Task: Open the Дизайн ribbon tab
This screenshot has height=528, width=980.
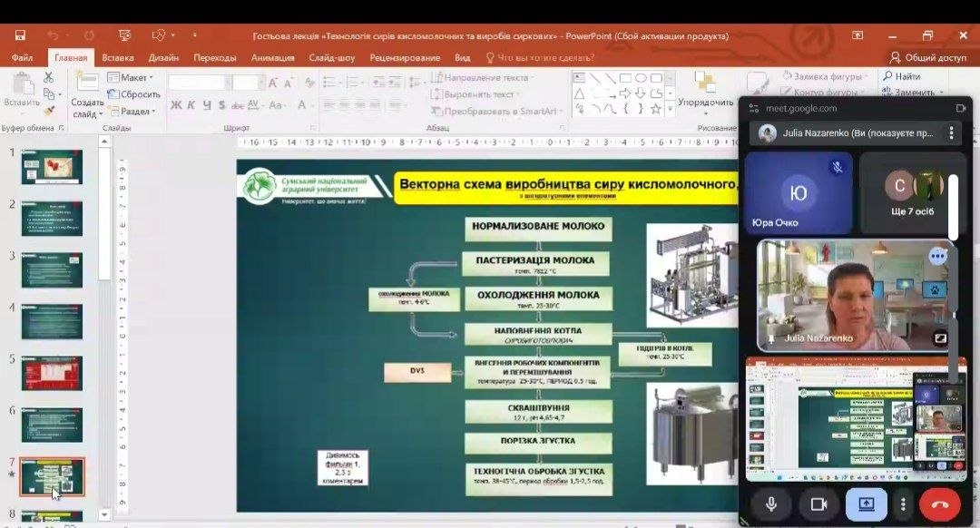Action: [163, 57]
